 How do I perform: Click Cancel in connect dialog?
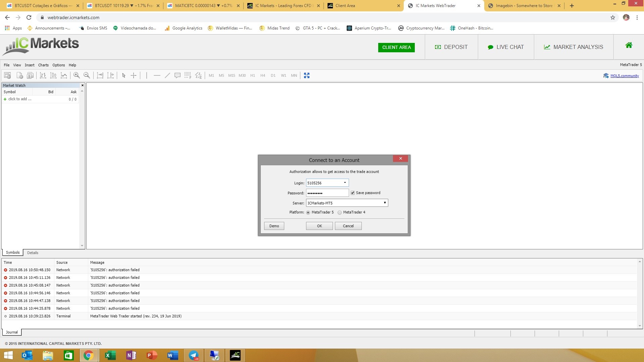coord(348,226)
